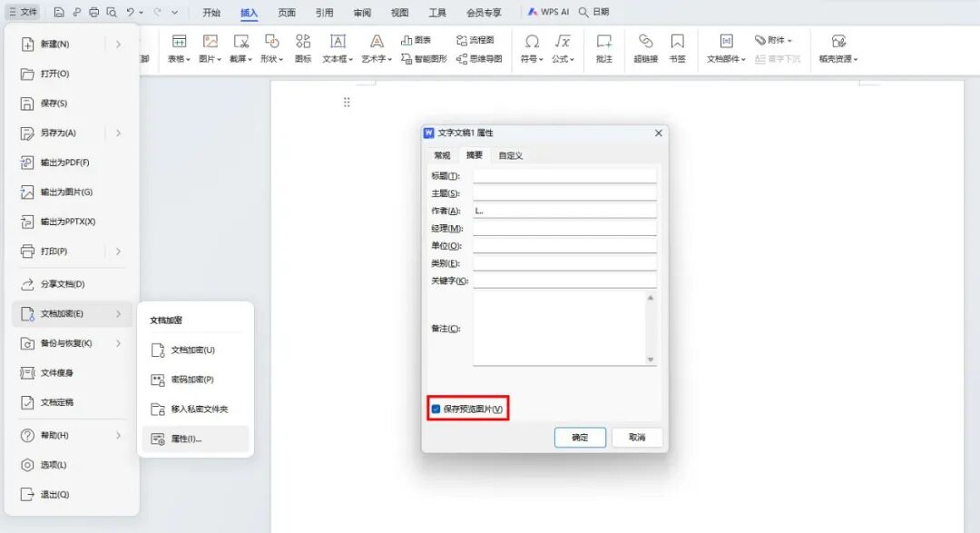Open the 会员专享 tab
Image resolution: width=980 pixels, height=533 pixels.
[x=484, y=13]
